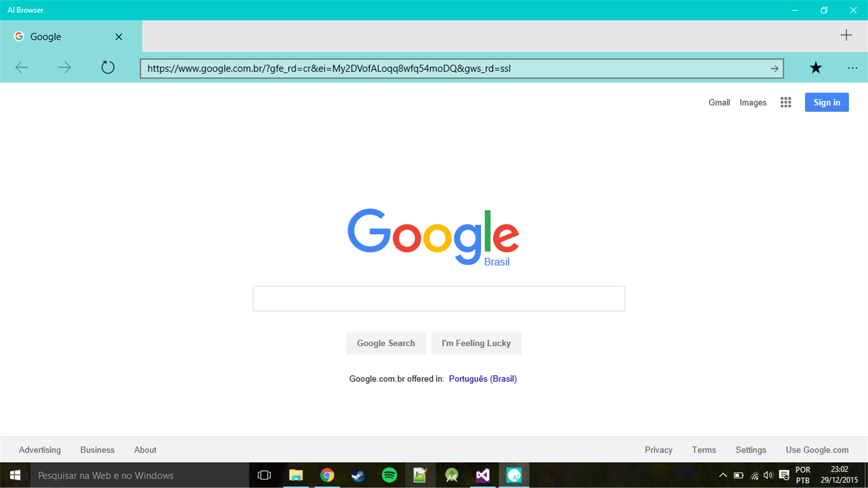Open the Settings footer menu
Screen dimensions: 868x488
750,450
